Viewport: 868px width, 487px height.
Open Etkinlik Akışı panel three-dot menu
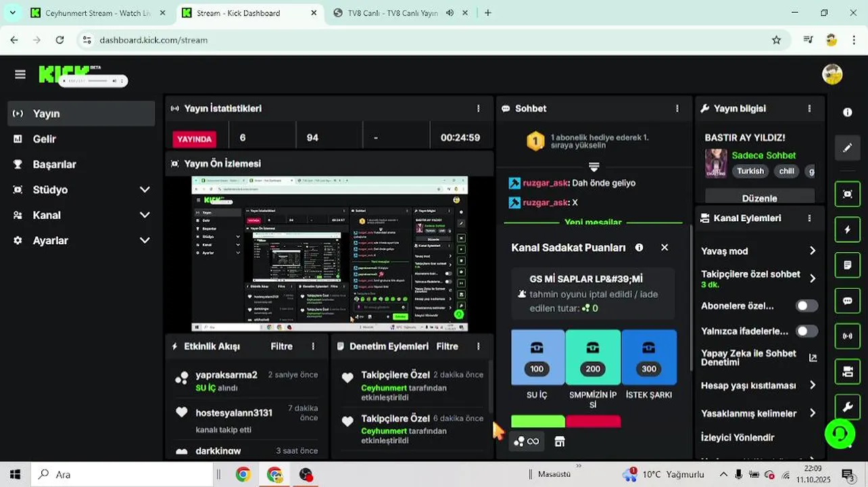[313, 346]
